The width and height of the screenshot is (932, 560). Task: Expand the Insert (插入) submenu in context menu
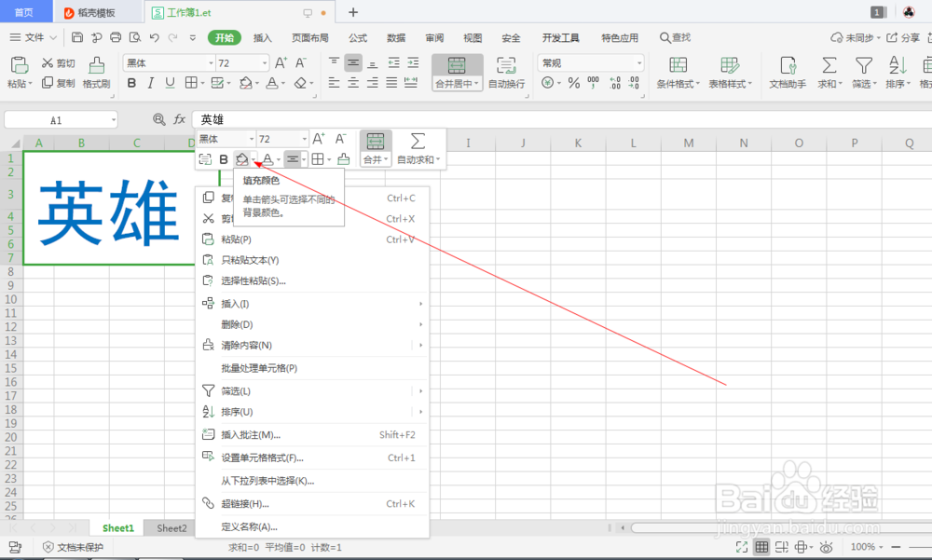click(312, 304)
